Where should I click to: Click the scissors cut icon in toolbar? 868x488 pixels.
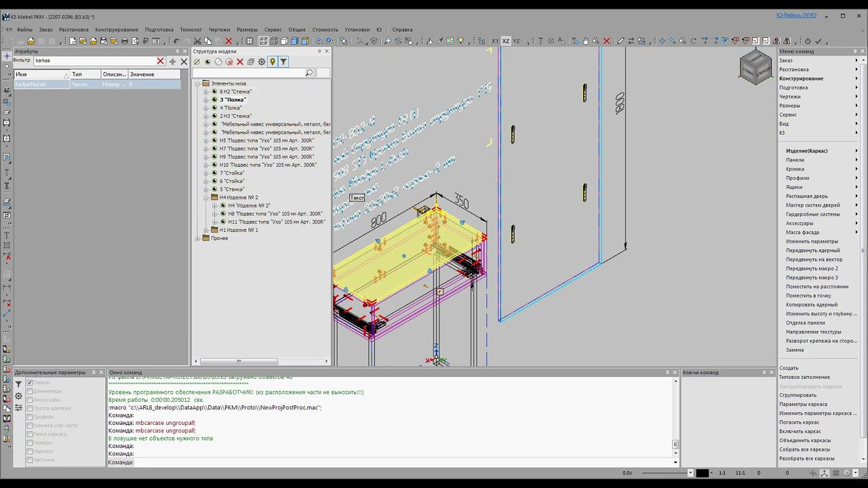tap(197, 41)
